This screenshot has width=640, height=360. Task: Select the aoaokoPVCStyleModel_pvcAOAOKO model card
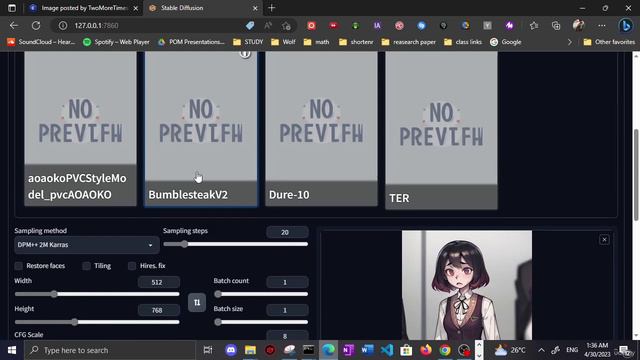tap(80, 129)
